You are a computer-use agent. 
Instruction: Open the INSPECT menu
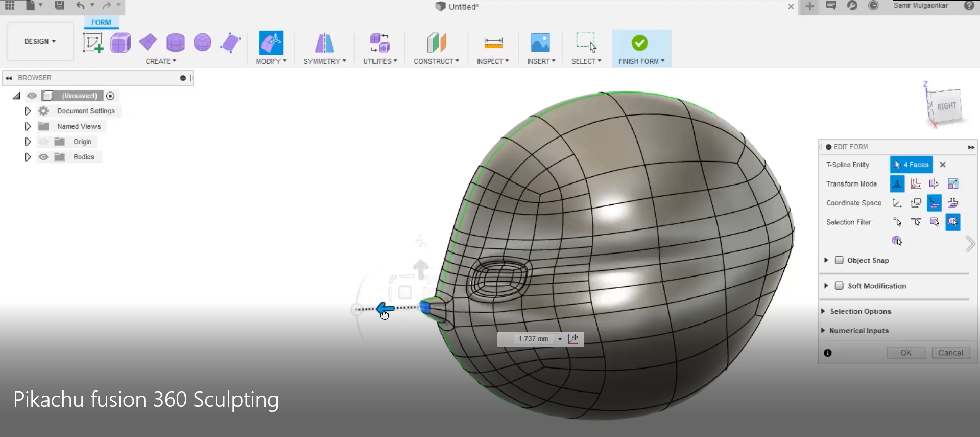[x=493, y=61]
